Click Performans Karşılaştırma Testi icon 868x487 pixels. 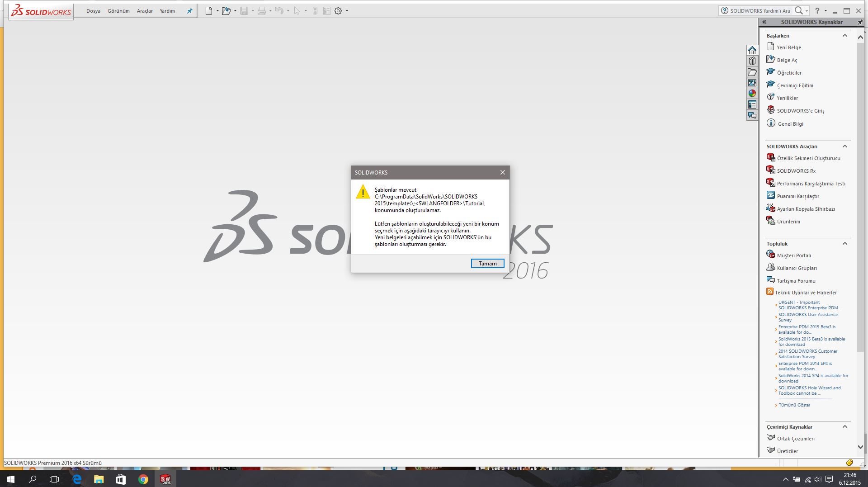(x=771, y=182)
